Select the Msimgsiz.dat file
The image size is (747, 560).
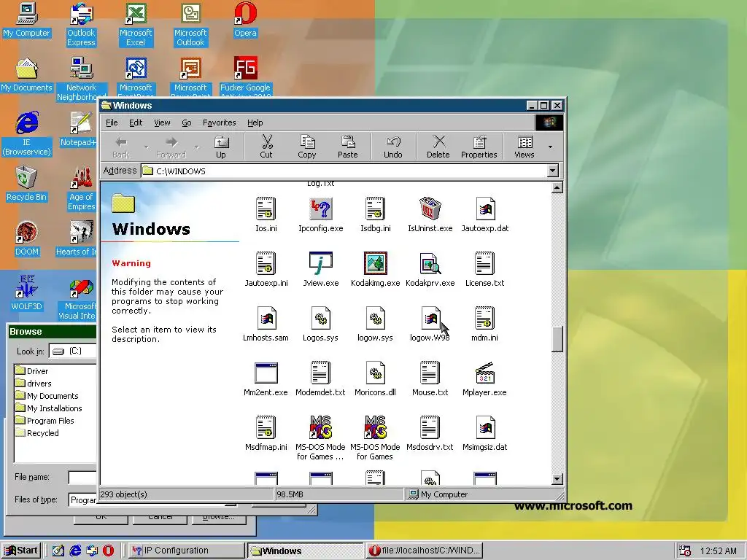coord(484,433)
